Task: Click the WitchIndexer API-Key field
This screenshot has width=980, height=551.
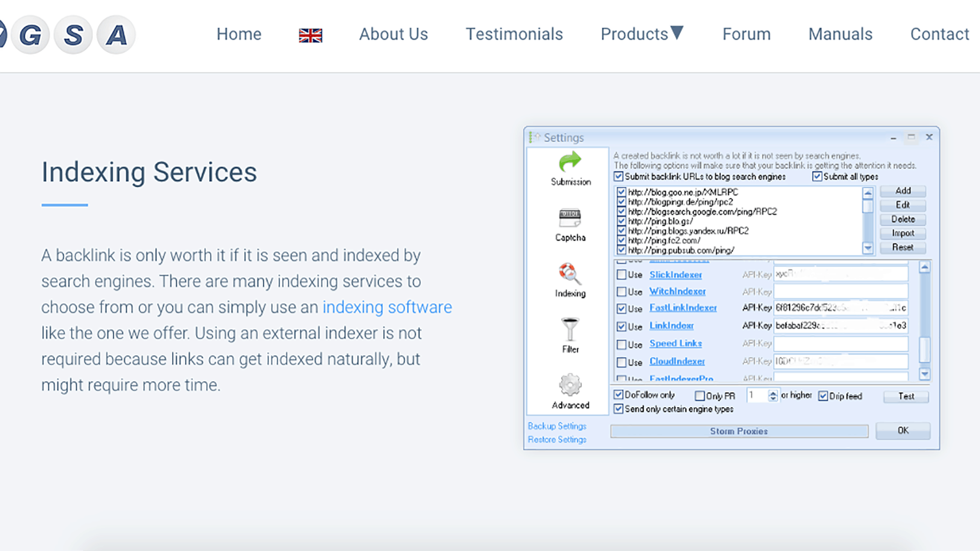Action: 841,291
